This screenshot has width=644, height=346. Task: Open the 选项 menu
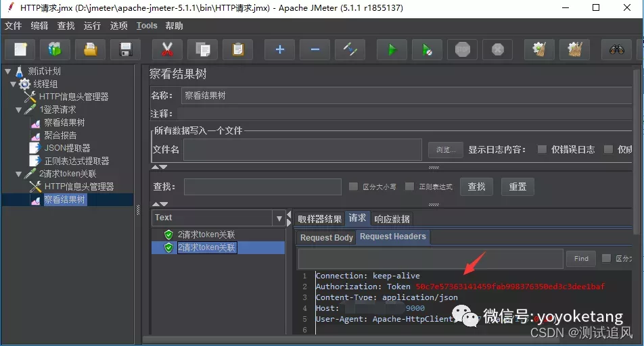[118, 26]
